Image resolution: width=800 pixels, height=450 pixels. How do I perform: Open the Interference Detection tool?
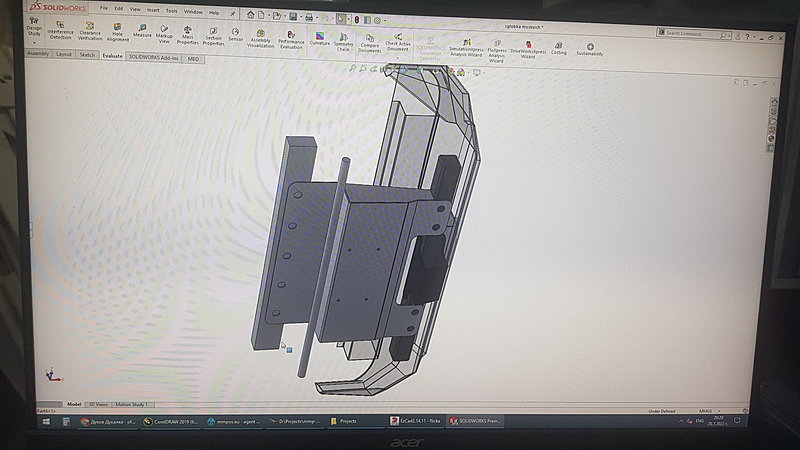click(x=60, y=30)
